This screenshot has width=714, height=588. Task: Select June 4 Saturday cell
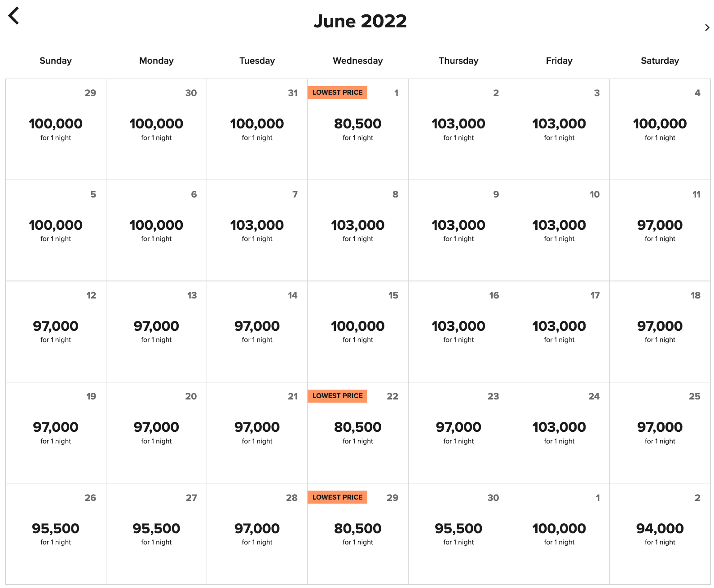(660, 129)
